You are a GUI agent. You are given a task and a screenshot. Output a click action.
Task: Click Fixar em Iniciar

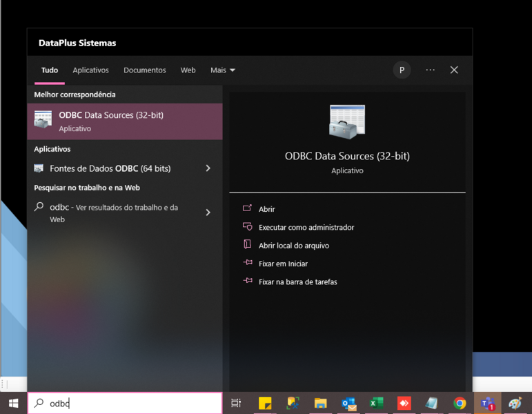(x=275, y=264)
